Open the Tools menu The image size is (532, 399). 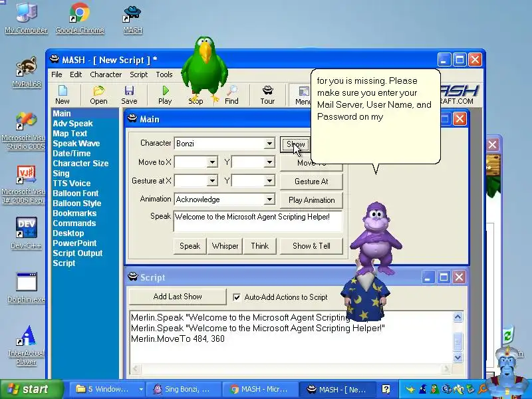[164, 74]
